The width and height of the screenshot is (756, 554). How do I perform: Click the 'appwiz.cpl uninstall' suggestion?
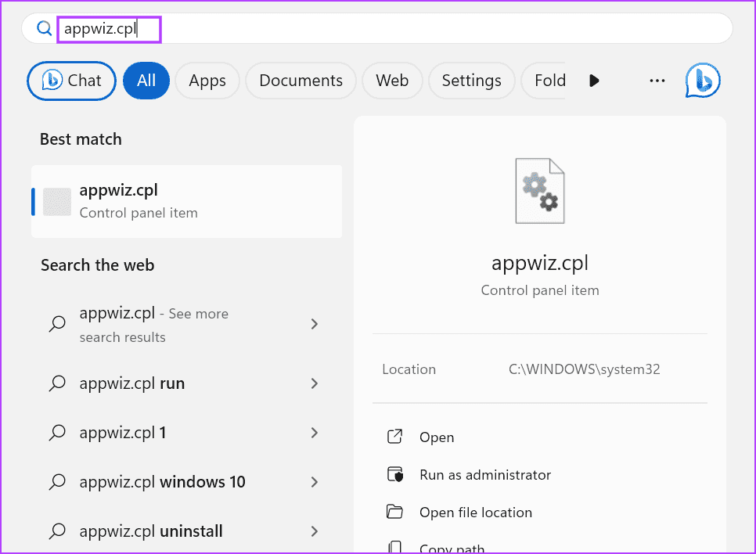[185, 531]
